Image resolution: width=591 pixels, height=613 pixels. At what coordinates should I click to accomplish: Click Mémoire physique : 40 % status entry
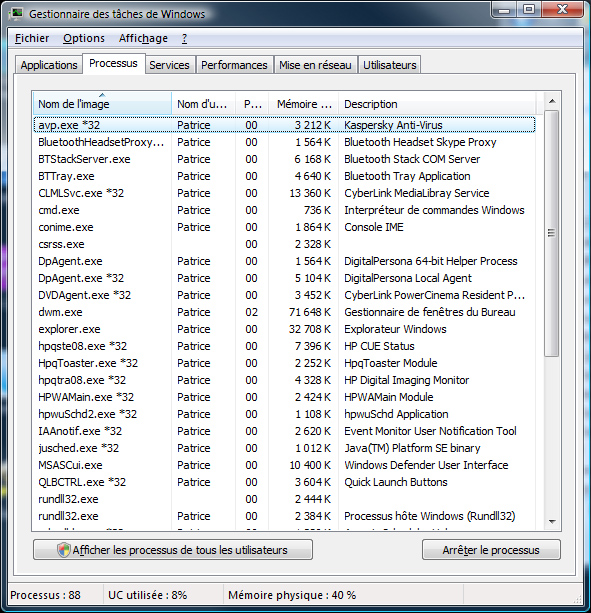292,595
